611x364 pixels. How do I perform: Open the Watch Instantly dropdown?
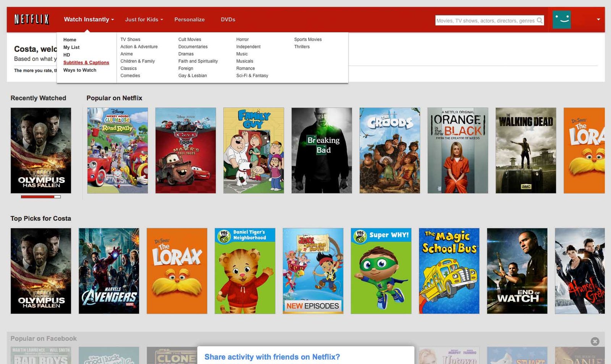[89, 19]
